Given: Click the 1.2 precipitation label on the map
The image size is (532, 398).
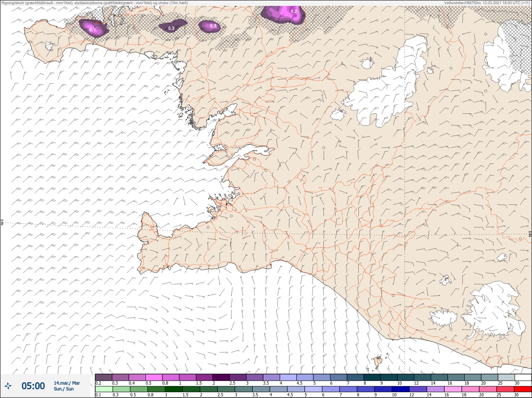Looking at the screenshot, I should click(294, 11).
